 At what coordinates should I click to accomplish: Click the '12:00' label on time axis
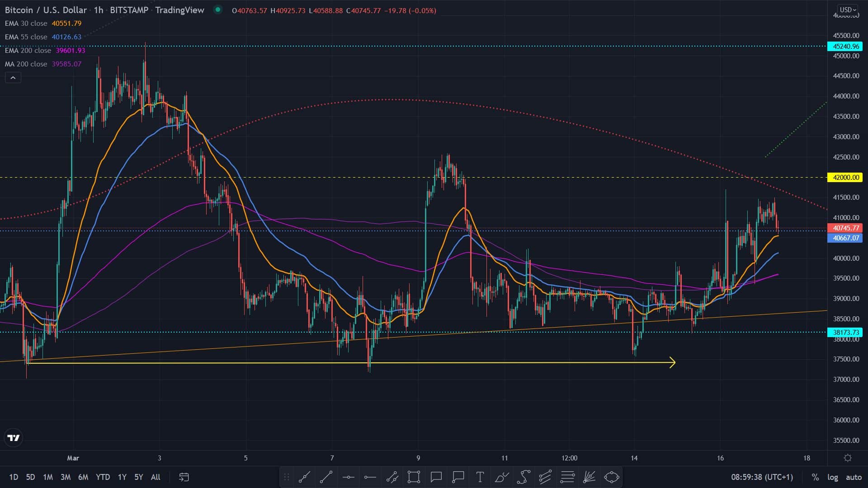pos(569,458)
